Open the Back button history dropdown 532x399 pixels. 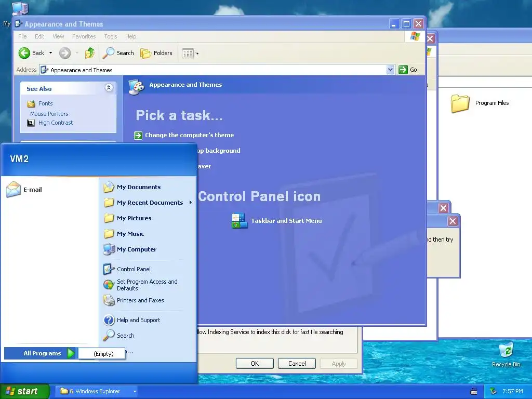50,53
